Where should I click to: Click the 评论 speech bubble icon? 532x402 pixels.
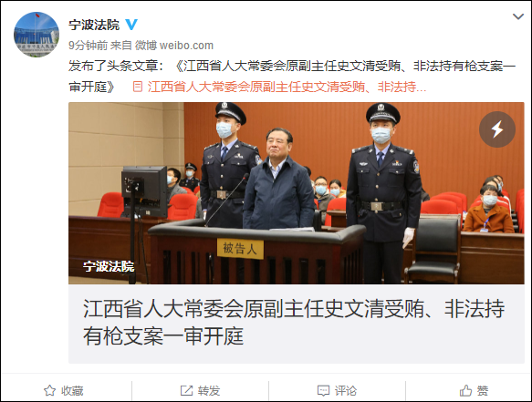coord(323,390)
